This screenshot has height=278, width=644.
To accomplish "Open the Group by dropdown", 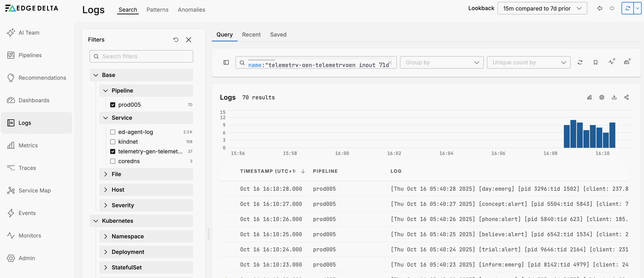I will tap(441, 62).
